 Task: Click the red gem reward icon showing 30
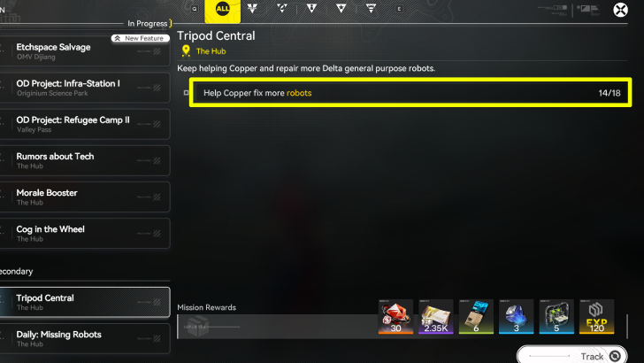(395, 317)
